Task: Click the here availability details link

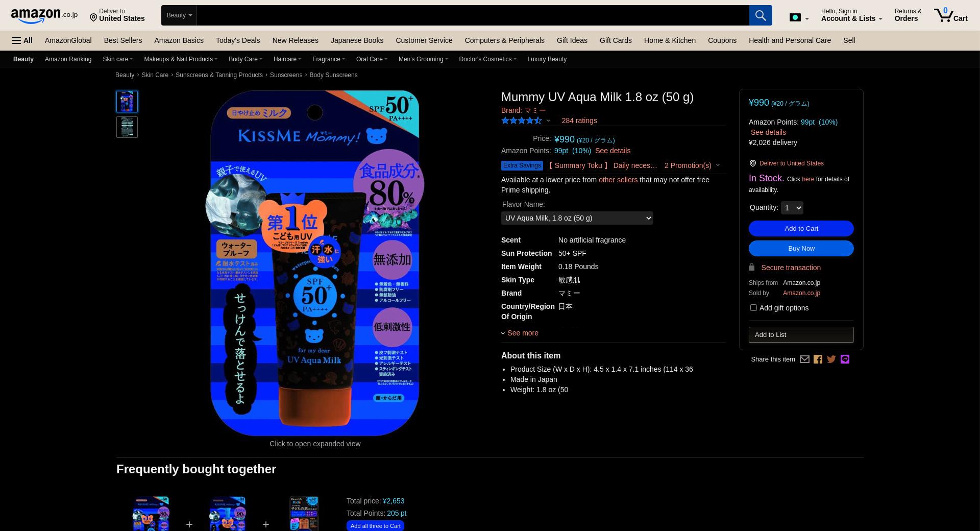Action: (x=807, y=179)
